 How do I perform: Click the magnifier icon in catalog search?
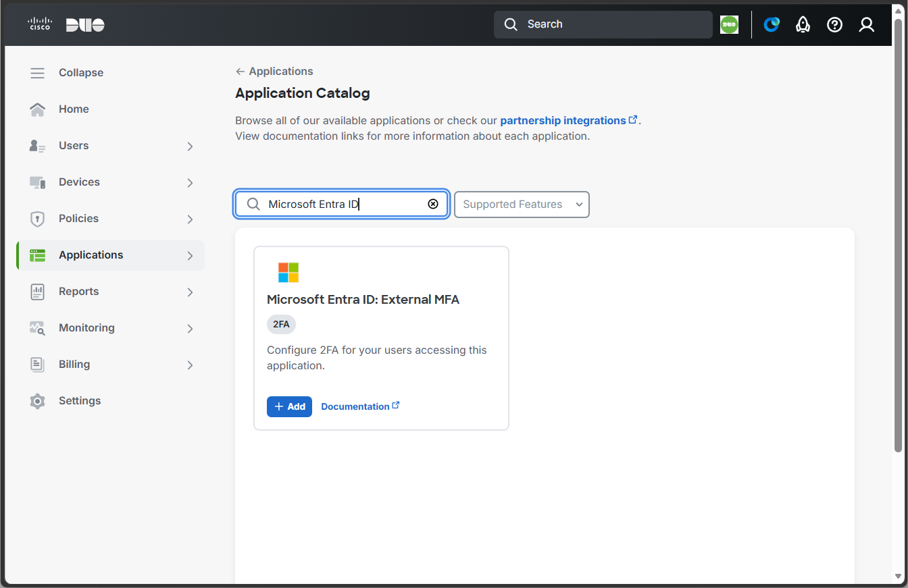point(253,205)
